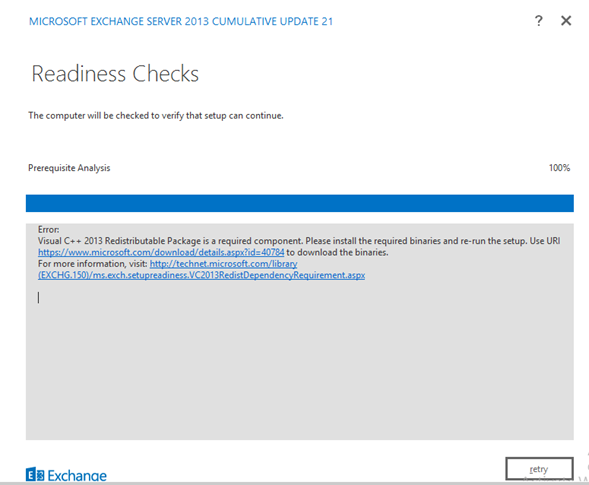Image resolution: width=589 pixels, height=485 pixels.
Task: Click the Visual C++ 2013 Redistributable error sentence
Action: (299, 241)
